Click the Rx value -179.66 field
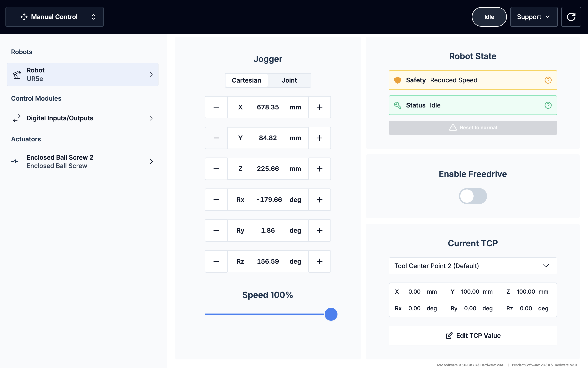This screenshot has width=588, height=368. tap(268, 200)
